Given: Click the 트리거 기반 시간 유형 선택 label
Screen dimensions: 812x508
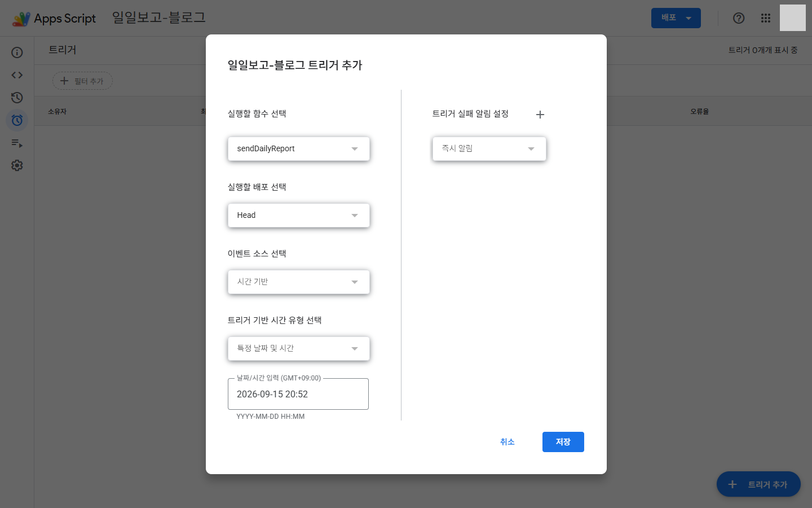Looking at the screenshot, I should click(275, 321).
